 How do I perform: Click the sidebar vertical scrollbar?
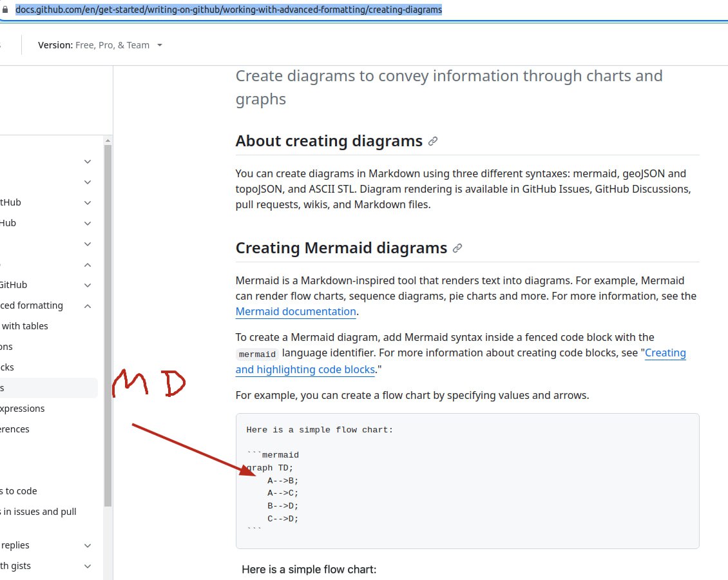[108, 322]
